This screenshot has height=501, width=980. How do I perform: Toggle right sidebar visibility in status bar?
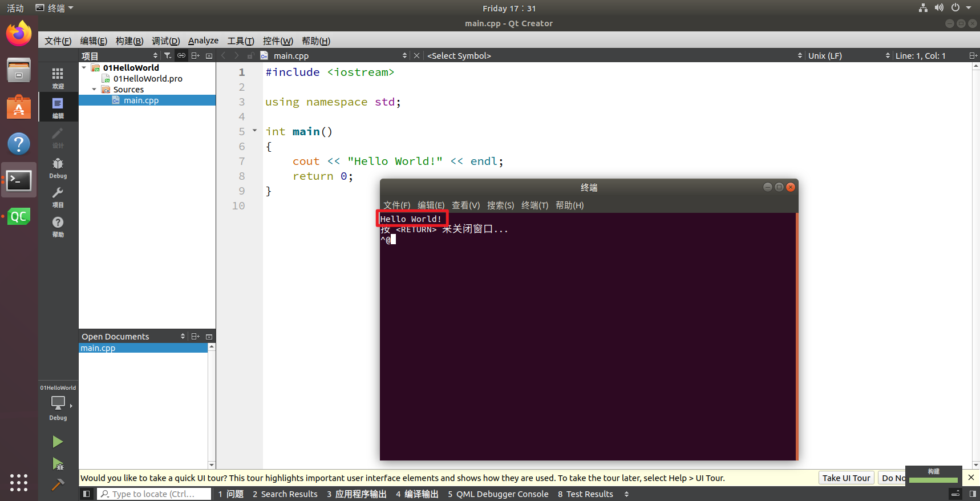(973, 494)
